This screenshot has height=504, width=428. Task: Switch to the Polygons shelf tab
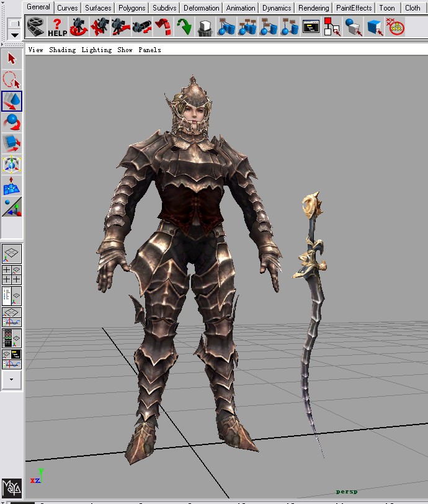coord(132,7)
